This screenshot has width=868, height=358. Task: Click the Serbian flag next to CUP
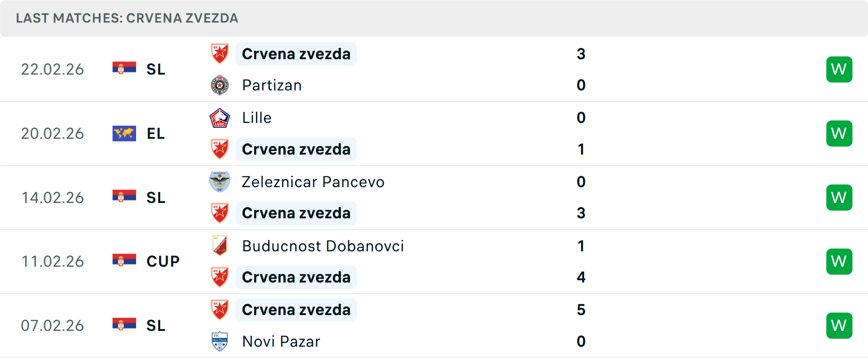pyautogui.click(x=124, y=261)
